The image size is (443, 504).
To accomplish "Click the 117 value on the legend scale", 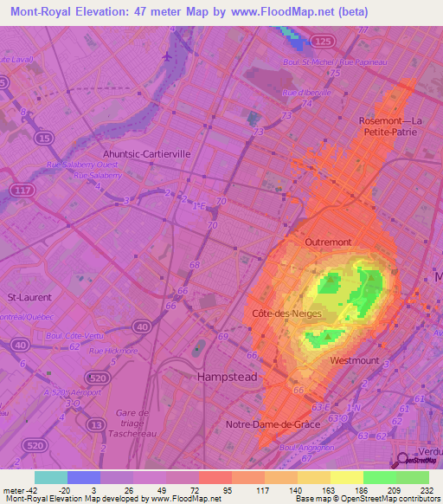I will (262, 491).
